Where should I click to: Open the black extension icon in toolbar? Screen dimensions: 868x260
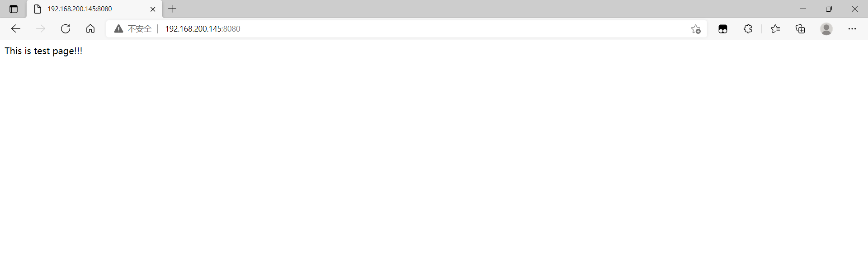tap(723, 29)
